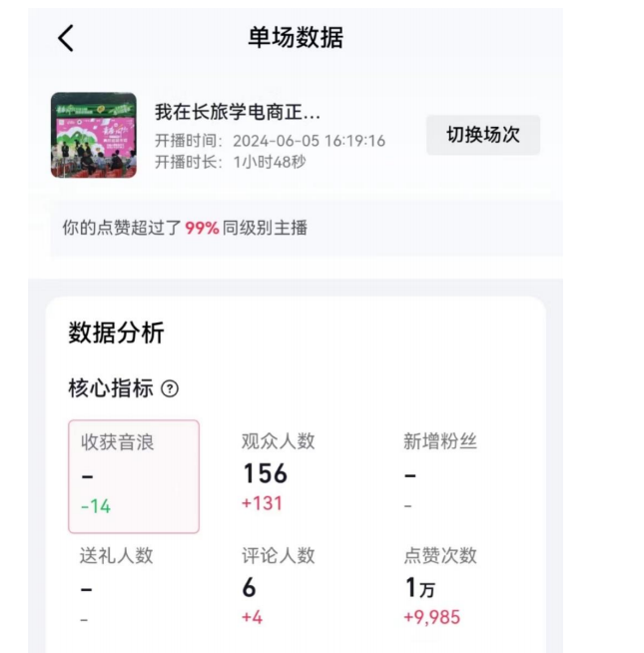The width and height of the screenshot is (644, 653).
Task: Tap the 新增粉丝 metric
Action: (440, 471)
